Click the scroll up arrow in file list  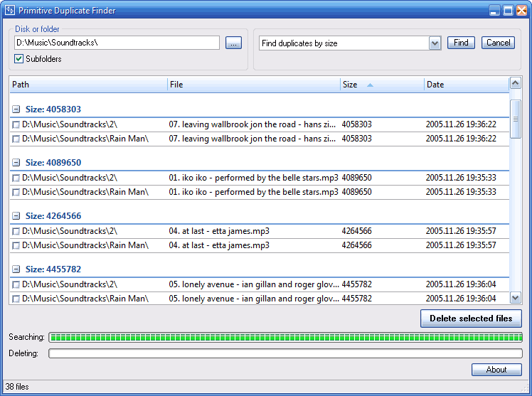pyautogui.click(x=516, y=82)
